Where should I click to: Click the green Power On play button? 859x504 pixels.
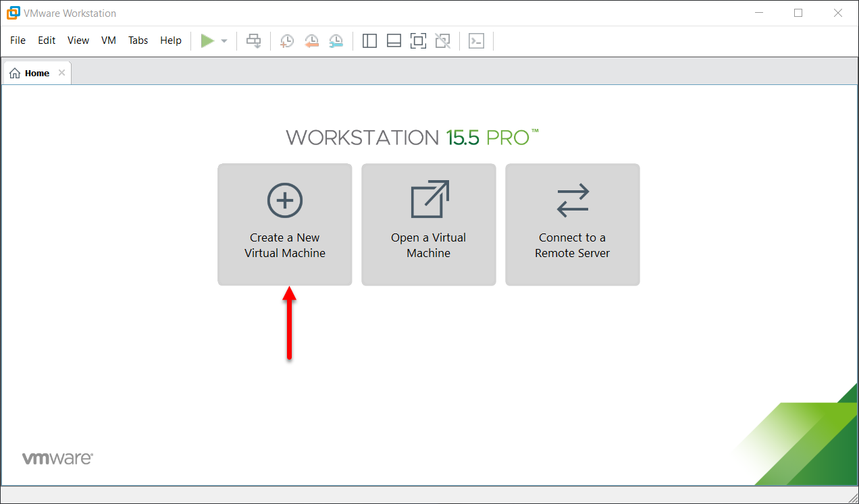click(207, 41)
